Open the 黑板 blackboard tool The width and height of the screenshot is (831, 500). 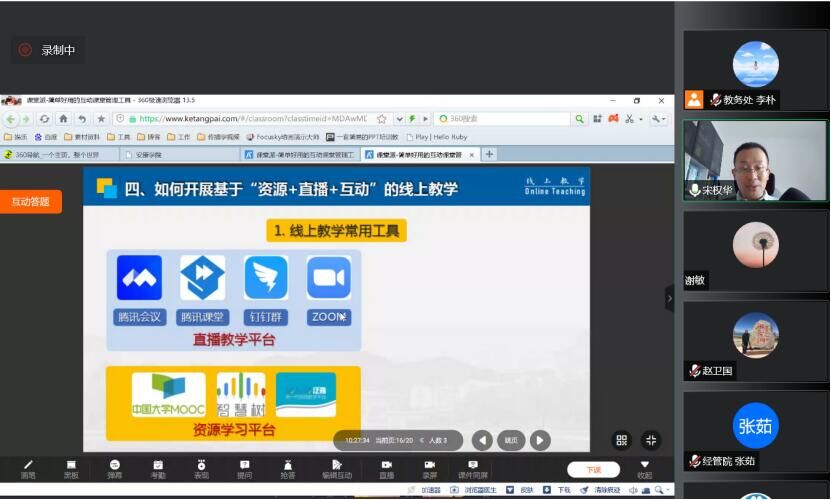[71, 468]
